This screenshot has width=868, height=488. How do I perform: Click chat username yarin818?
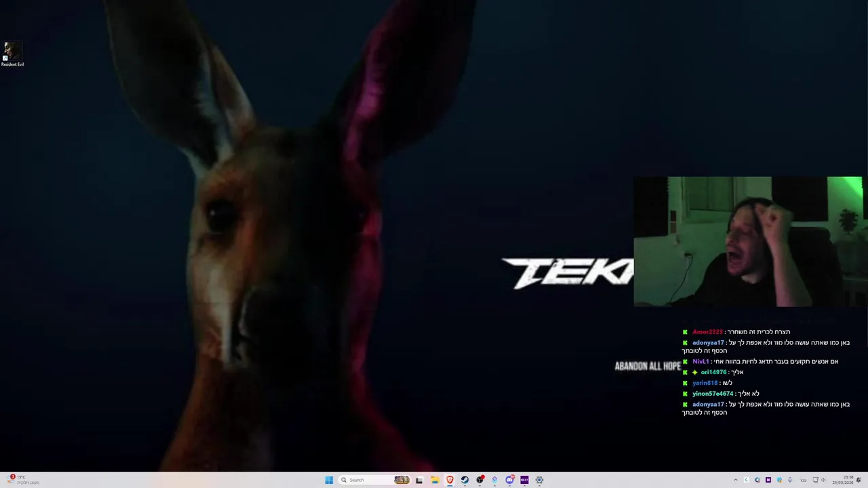[705, 383]
